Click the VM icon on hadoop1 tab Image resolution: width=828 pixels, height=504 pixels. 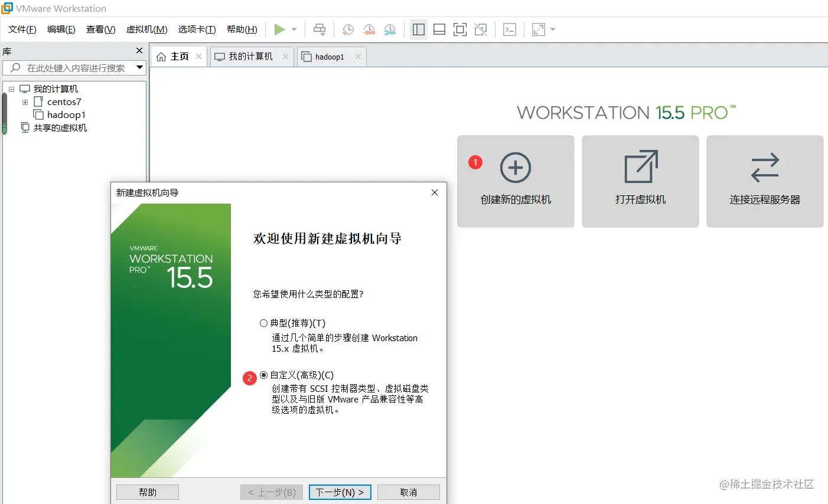tap(307, 57)
